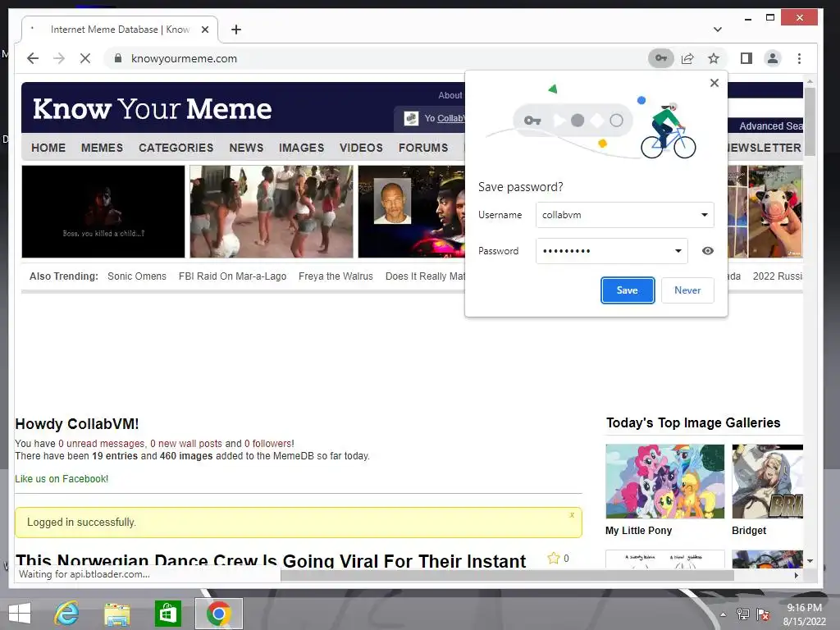The image size is (840, 630).
Task: Open the 2022 Russia trending link
Action: click(778, 276)
